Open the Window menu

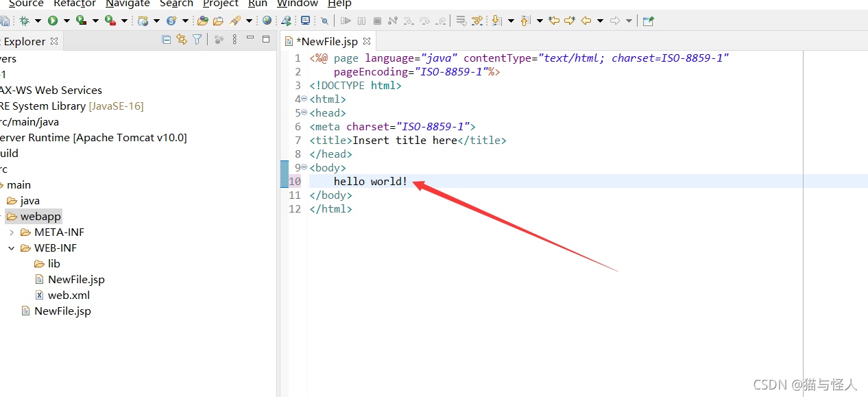pyautogui.click(x=298, y=3)
